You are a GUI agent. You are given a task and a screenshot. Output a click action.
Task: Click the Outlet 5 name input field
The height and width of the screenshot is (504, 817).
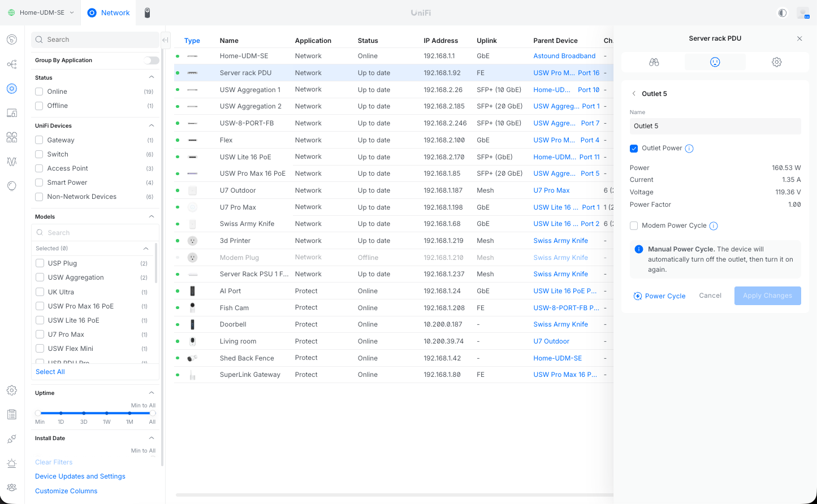coord(715,126)
